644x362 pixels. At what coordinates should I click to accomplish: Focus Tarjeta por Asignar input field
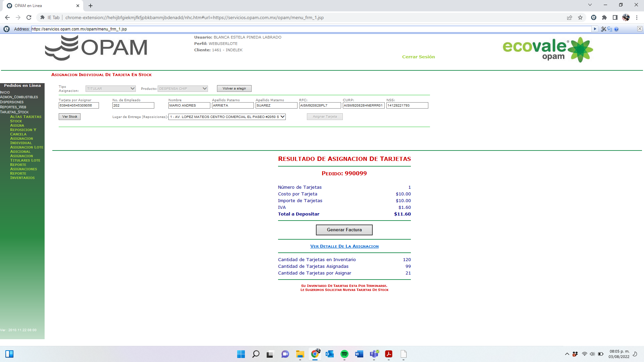tap(79, 106)
